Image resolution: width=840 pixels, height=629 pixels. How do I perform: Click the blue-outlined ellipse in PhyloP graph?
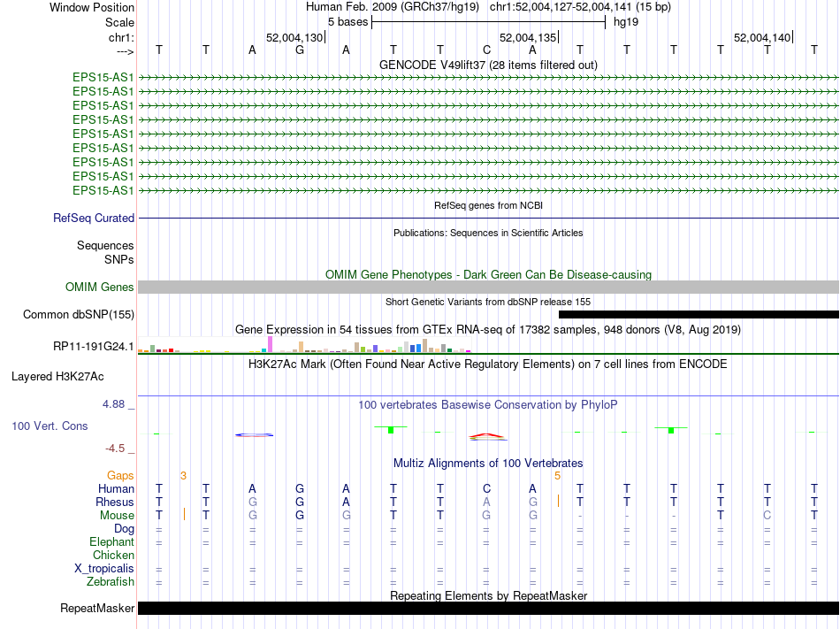pyautogui.click(x=254, y=434)
